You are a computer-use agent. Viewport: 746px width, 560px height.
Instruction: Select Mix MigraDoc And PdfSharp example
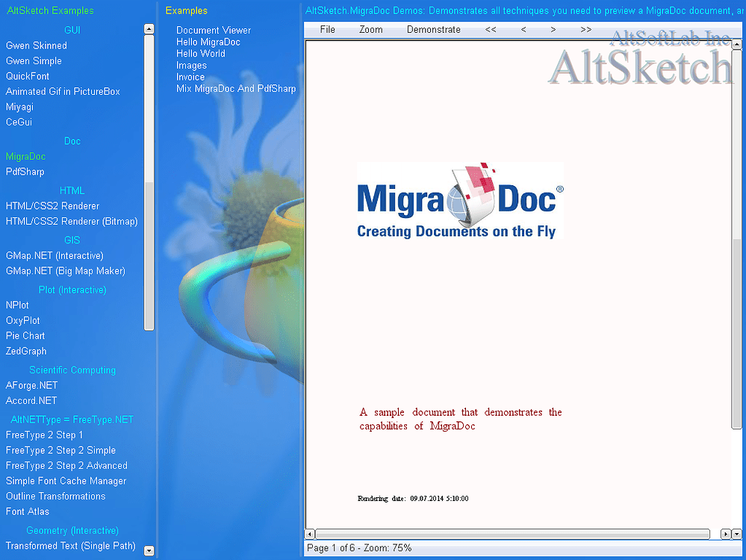(x=236, y=88)
